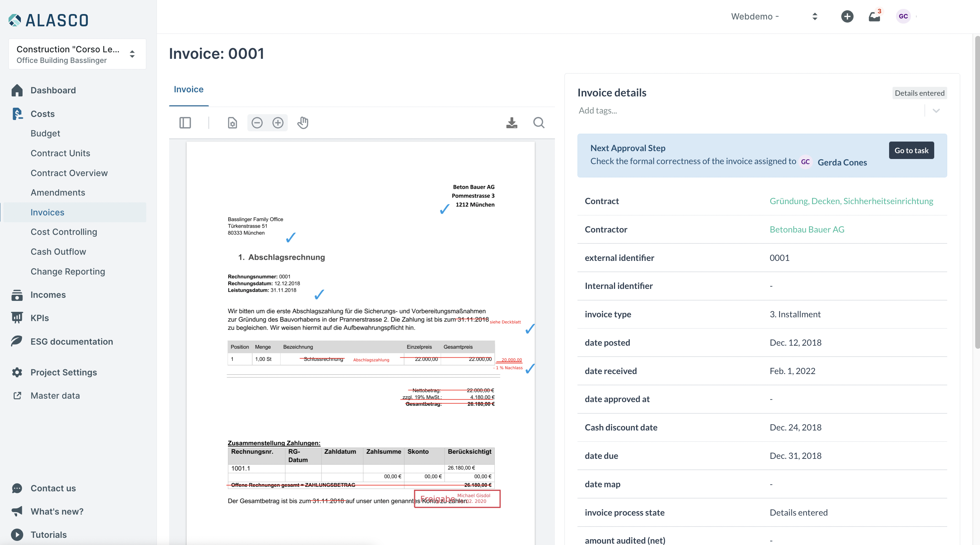Click the 'invoice type' value 3. Installment
The image size is (980, 545).
(795, 314)
